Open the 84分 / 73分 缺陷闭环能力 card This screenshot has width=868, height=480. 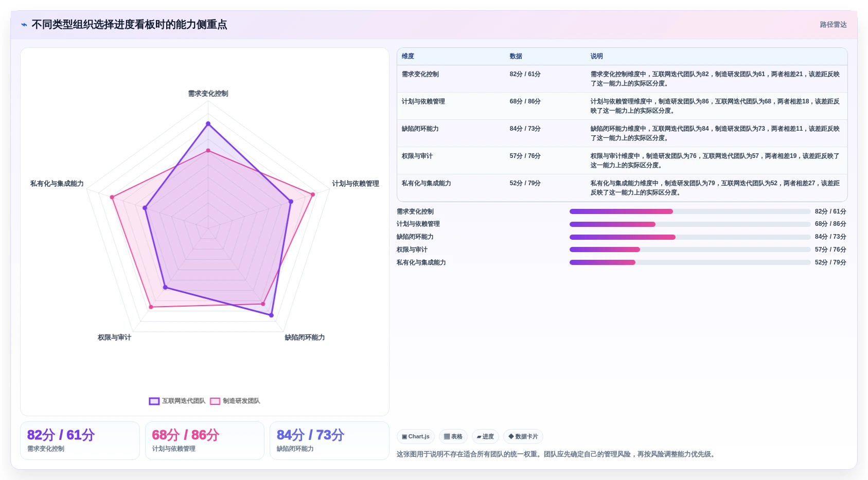329,440
